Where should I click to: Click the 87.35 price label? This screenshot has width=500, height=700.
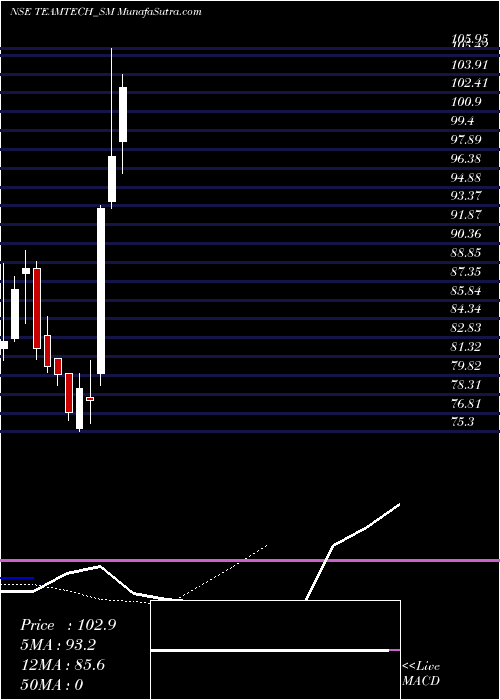pos(467,272)
